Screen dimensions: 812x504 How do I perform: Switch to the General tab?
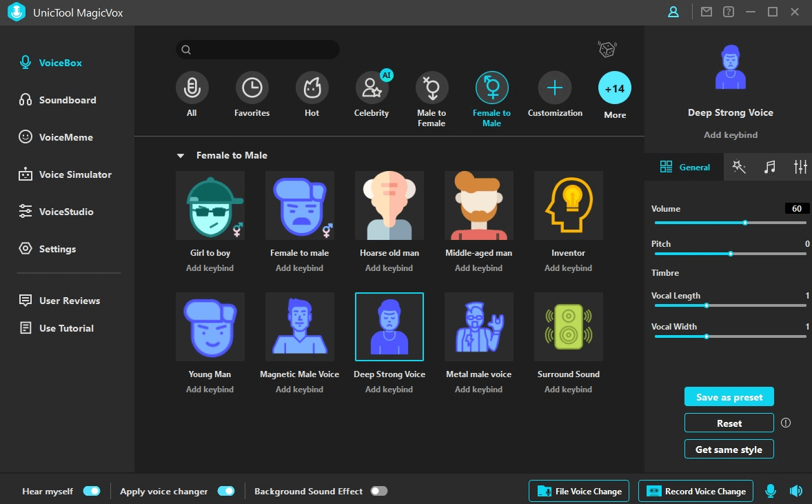coord(684,167)
